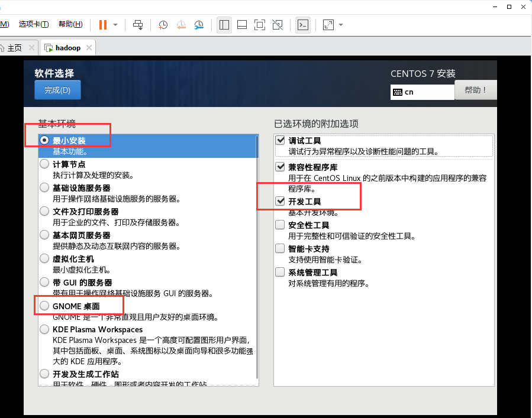Select the 虚拟化主机 environment
The image size is (532, 418).
click(44, 258)
